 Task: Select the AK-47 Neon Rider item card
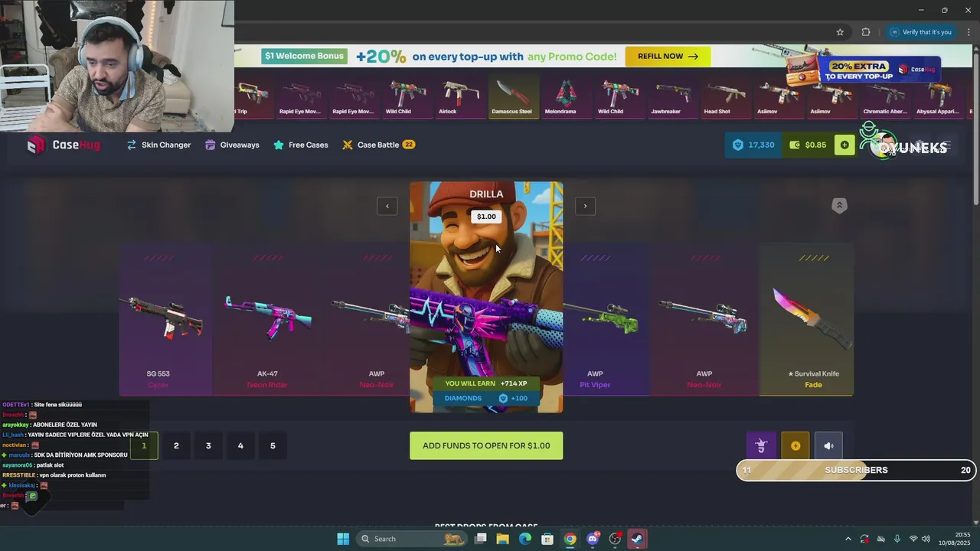click(267, 320)
